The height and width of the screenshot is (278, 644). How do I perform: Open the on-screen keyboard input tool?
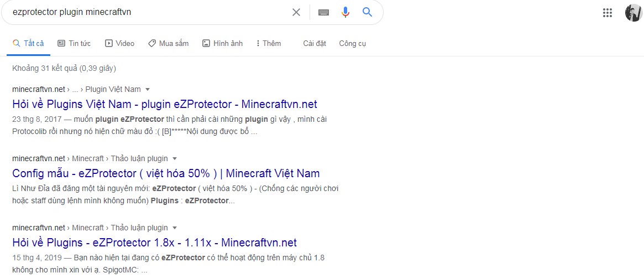click(x=323, y=12)
